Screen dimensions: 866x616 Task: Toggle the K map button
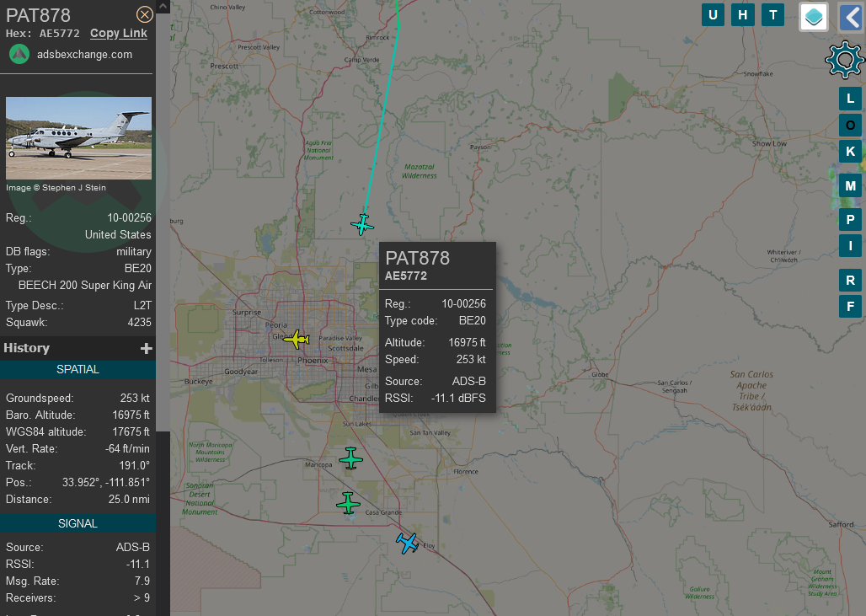pyautogui.click(x=851, y=152)
